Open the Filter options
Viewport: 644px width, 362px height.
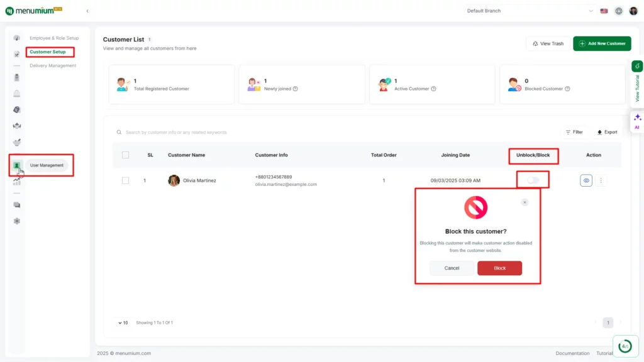574,132
